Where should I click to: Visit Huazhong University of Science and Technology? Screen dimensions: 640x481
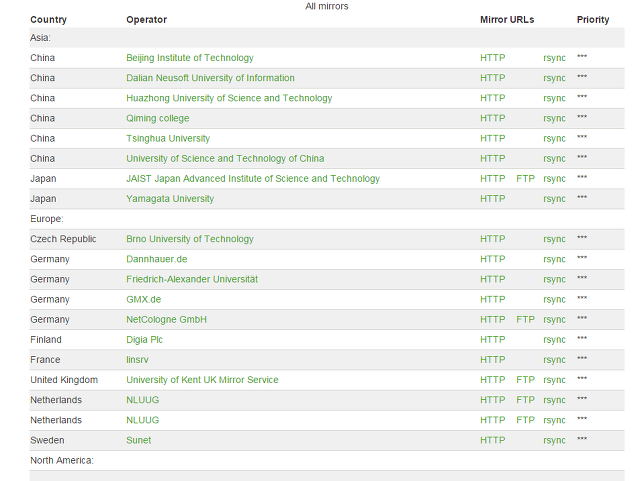[x=229, y=98]
